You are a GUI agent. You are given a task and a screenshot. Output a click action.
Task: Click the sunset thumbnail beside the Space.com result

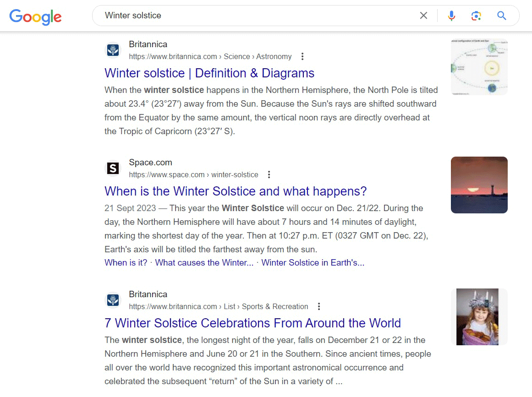[479, 185]
